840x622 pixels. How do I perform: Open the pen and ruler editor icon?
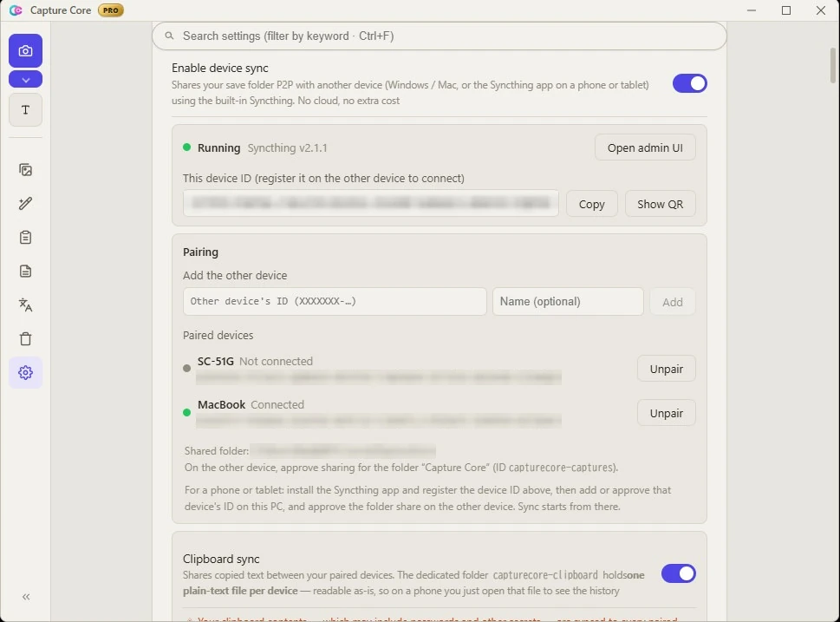pyautogui.click(x=25, y=204)
